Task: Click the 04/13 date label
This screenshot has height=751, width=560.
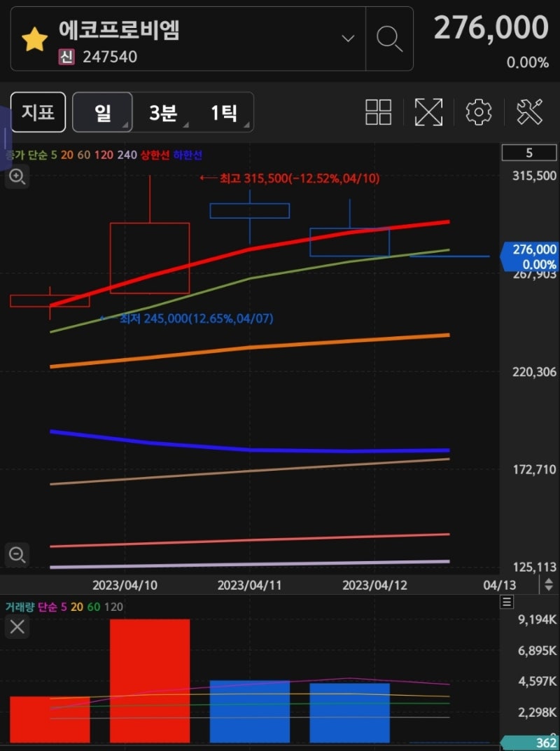Action: click(499, 585)
